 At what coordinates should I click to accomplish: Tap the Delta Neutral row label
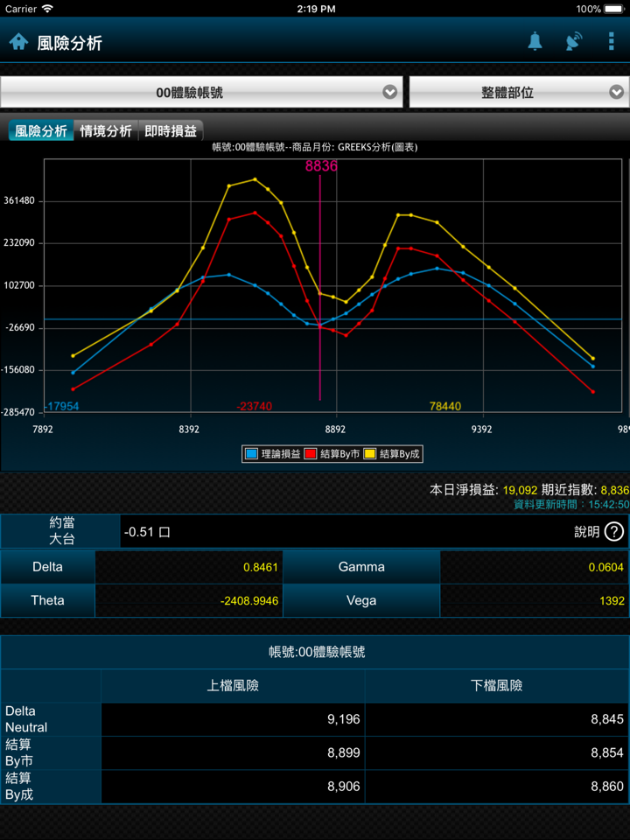click(51, 719)
